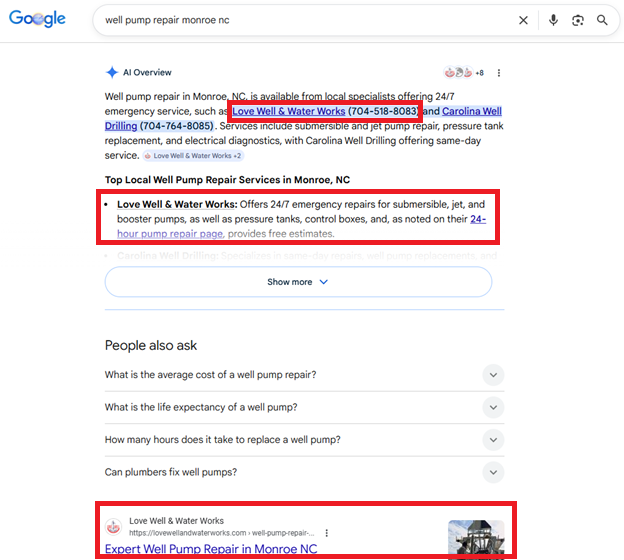Click the well drilling rig result thumbnail

click(476, 539)
